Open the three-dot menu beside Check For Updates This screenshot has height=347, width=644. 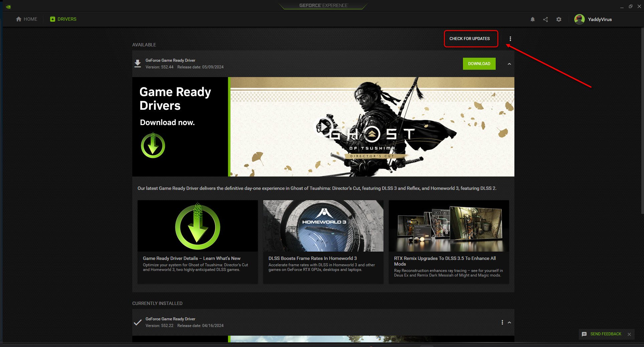pyautogui.click(x=510, y=38)
